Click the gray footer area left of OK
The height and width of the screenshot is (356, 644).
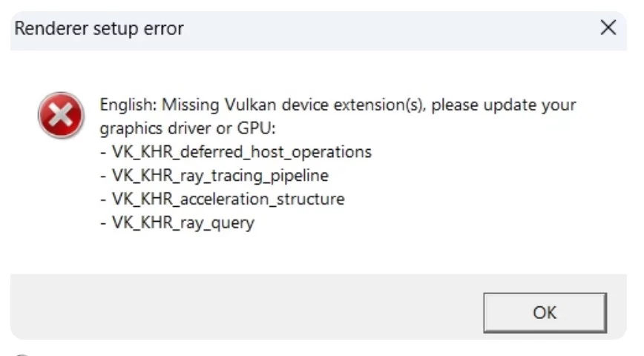click(245, 311)
